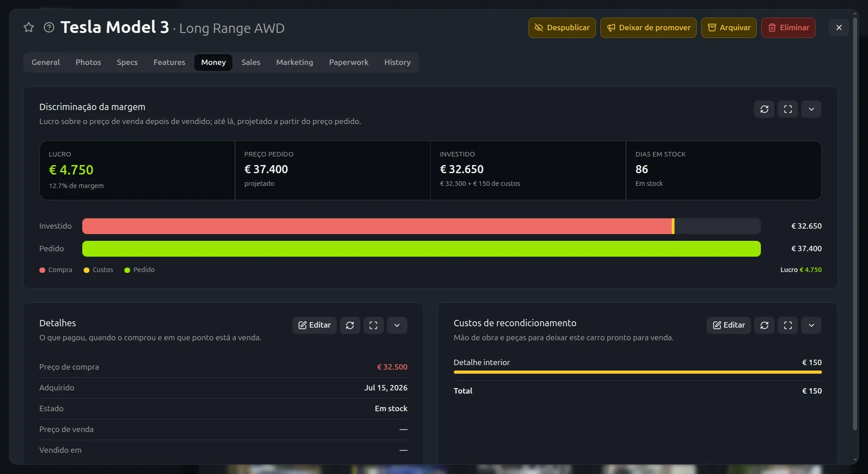
Task: Refresh the Detalhes panel
Action: (350, 325)
